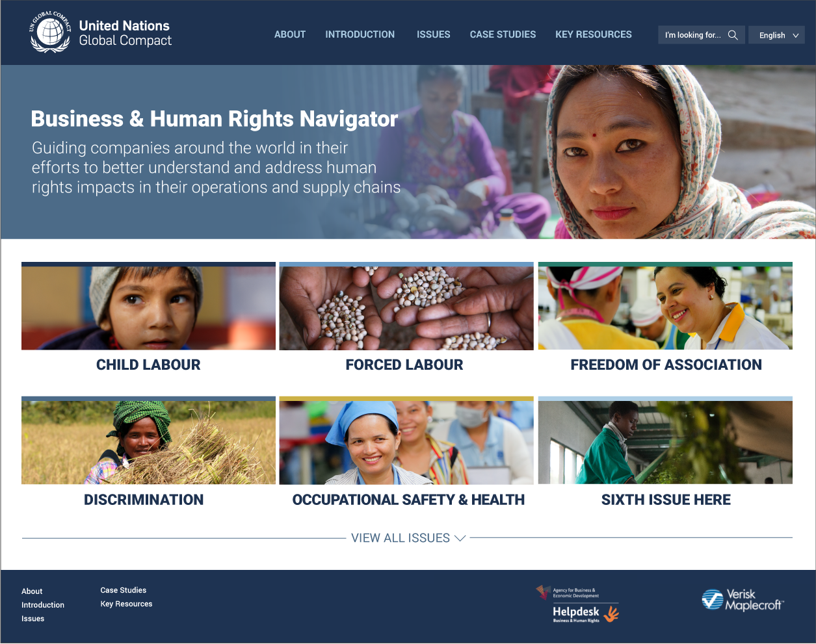The height and width of the screenshot is (644, 816).
Task: Click the footer Introduction link
Action: click(43, 605)
